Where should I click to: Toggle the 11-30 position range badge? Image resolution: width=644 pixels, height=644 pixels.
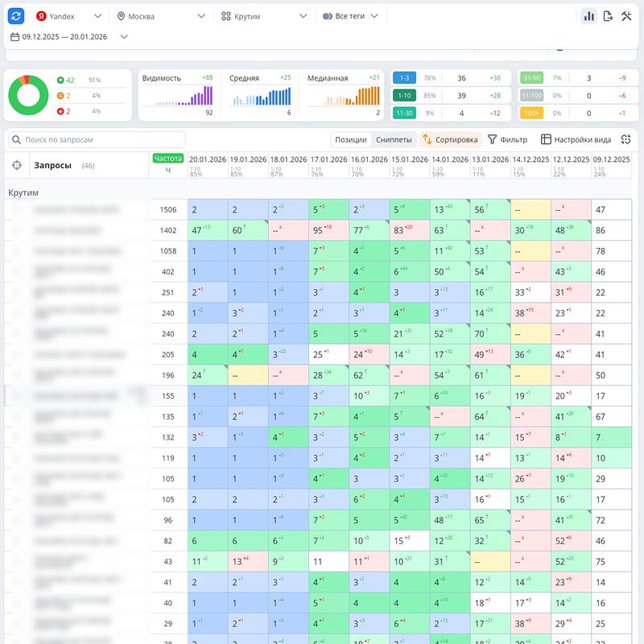(x=403, y=114)
